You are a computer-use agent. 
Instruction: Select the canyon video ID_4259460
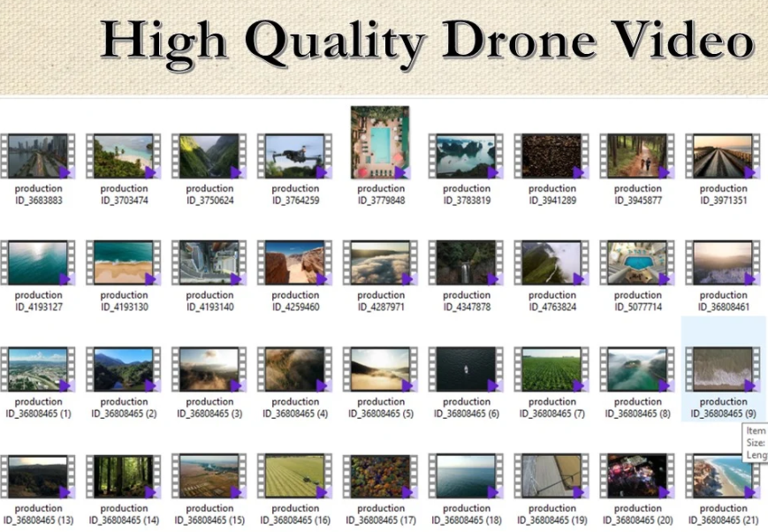(294, 265)
